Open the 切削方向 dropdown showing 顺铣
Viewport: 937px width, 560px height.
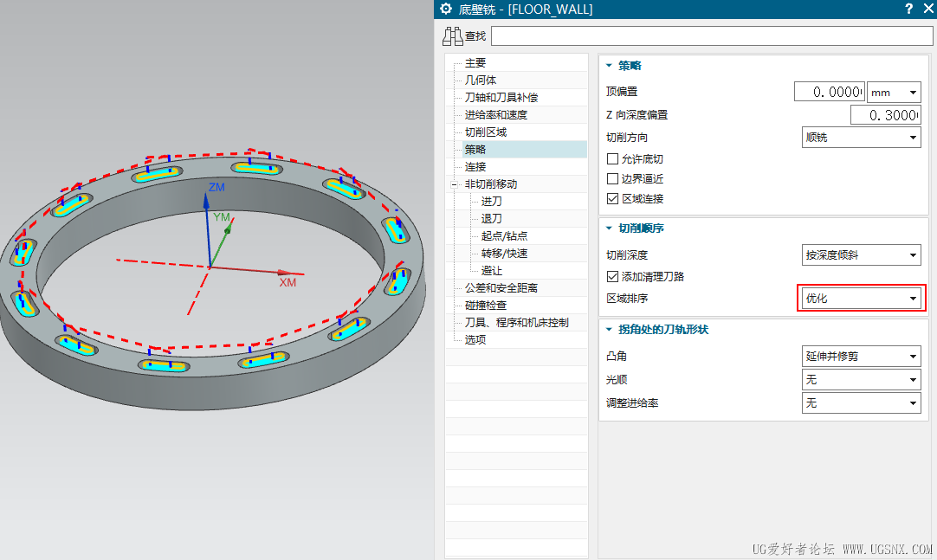pyautogui.click(x=861, y=138)
